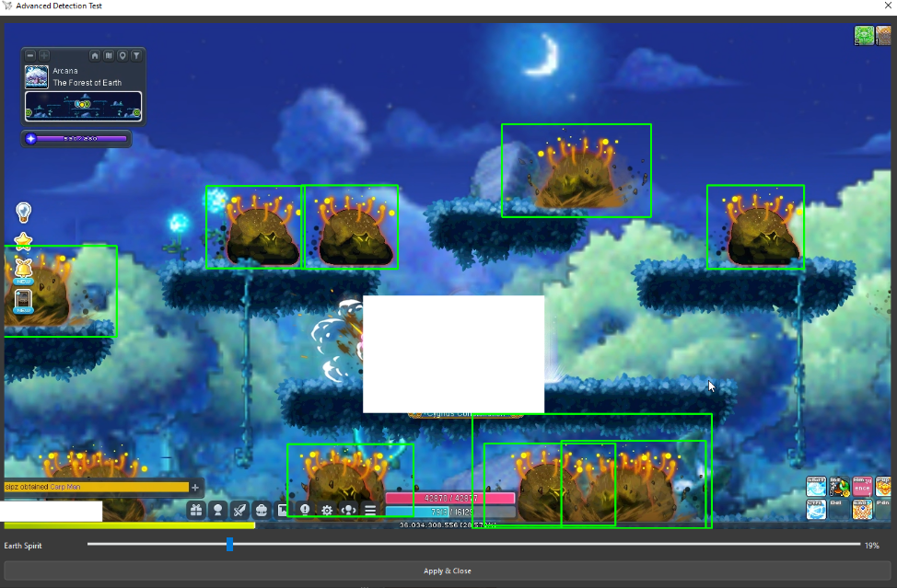Click the green buff icon at top right
The height and width of the screenshot is (588, 897).
[x=864, y=36]
